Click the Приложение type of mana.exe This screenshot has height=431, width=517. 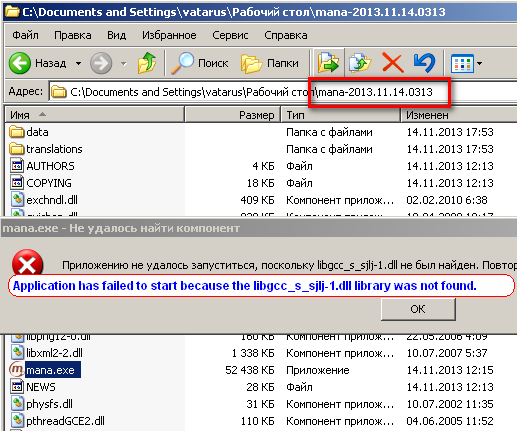[x=318, y=370]
